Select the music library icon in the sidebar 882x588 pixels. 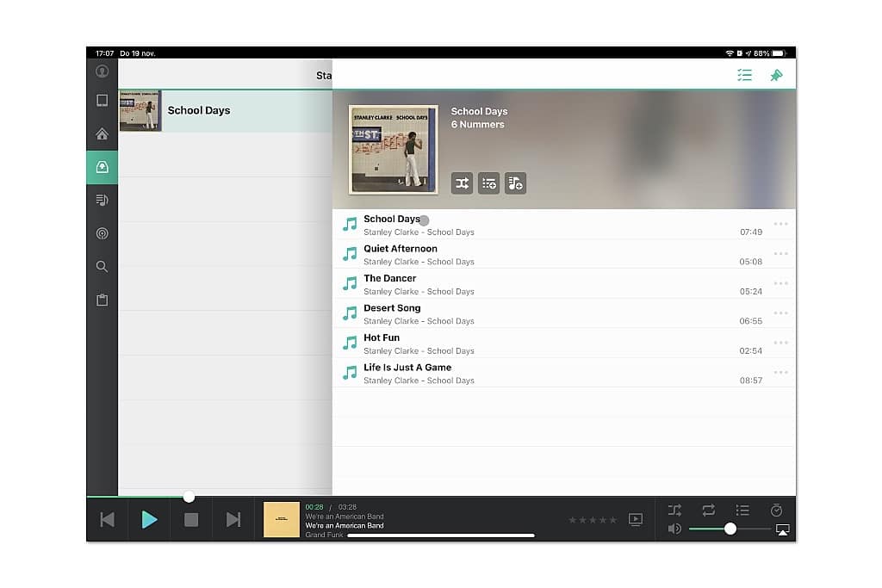click(x=102, y=167)
